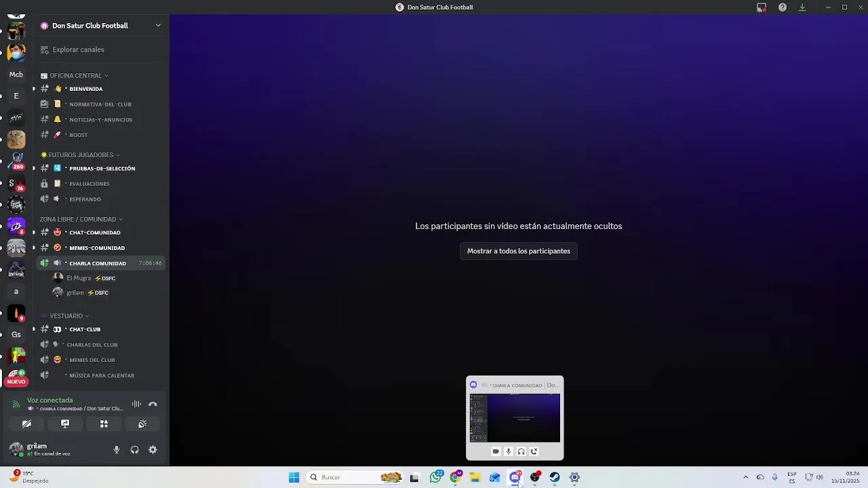Disconnect call in Discord taskbar preview
868x488 pixels.
pyautogui.click(x=534, y=451)
